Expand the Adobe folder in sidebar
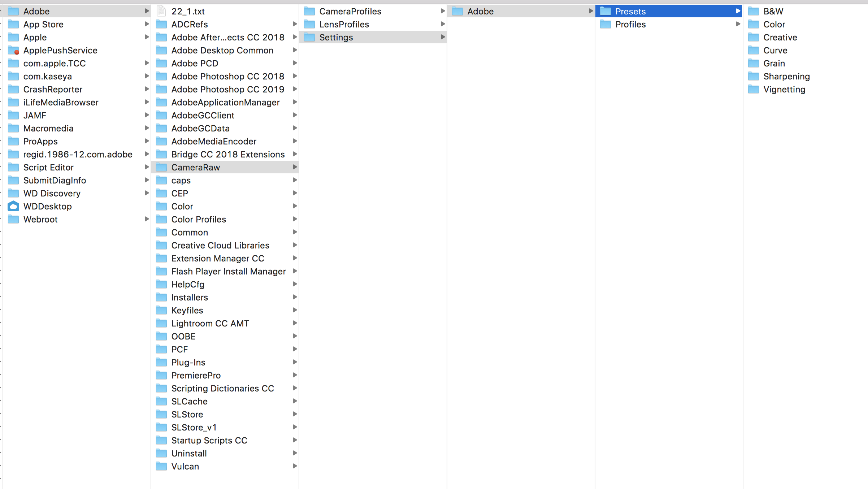This screenshot has width=868, height=489. click(x=147, y=11)
